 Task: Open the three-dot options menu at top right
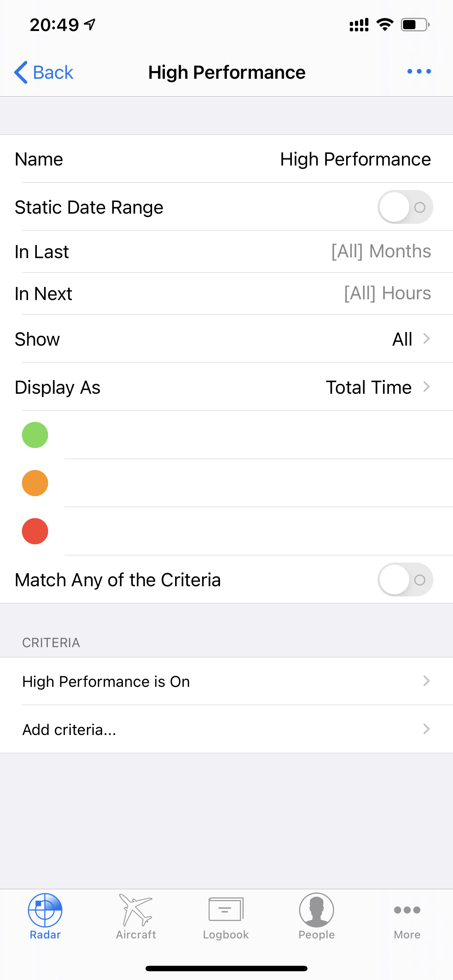pyautogui.click(x=419, y=71)
